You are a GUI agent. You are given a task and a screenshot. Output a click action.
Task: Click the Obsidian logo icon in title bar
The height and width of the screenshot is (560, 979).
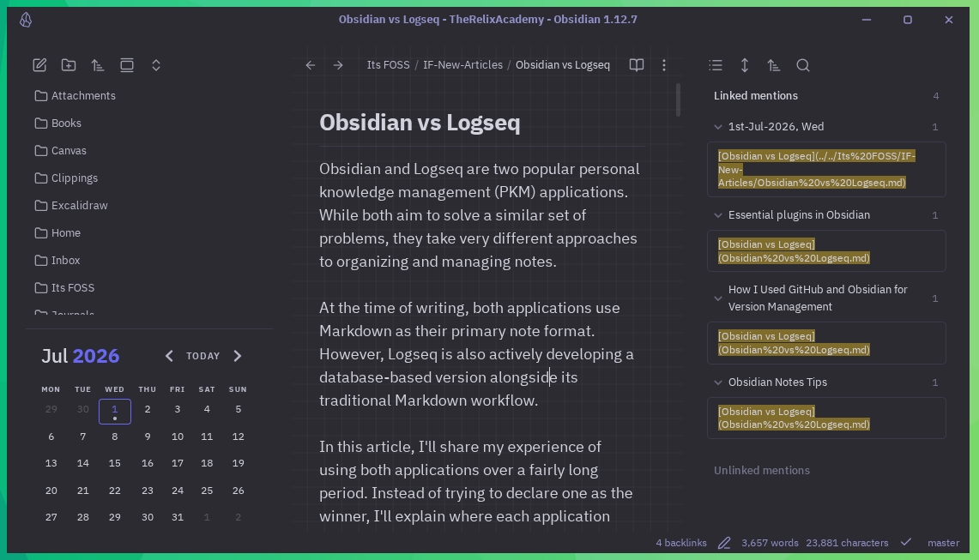[26, 20]
